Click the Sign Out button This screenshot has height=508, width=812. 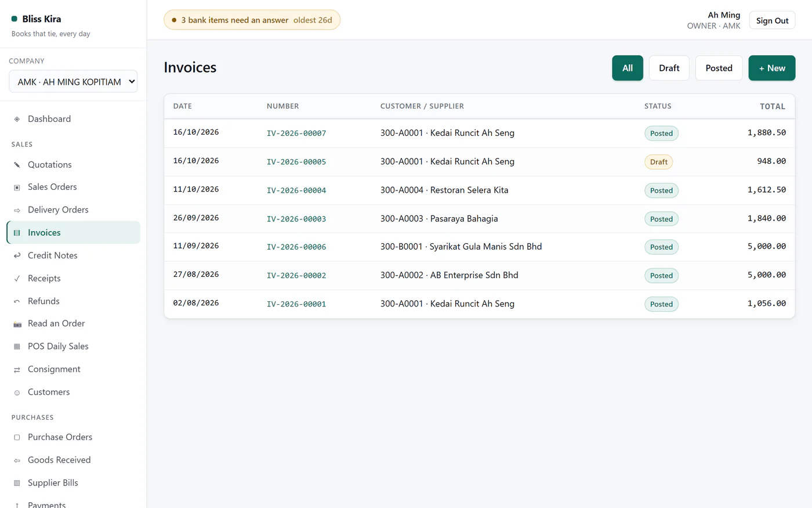(x=772, y=20)
